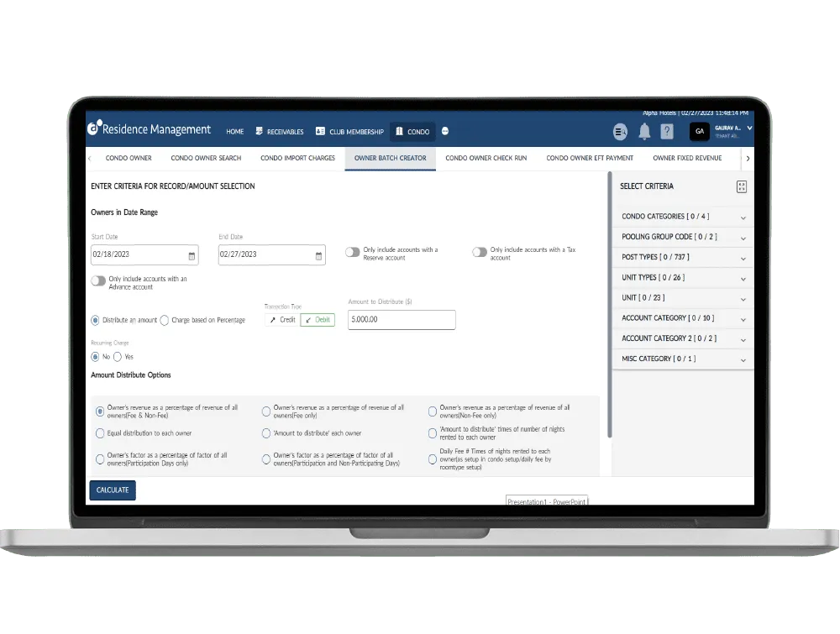Open the End Date calendar picker
Viewport: 840px width, 634px height.
pos(319,255)
